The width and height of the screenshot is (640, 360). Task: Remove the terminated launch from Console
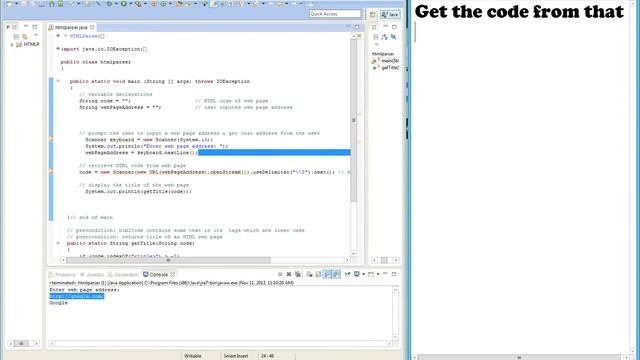[289, 274]
